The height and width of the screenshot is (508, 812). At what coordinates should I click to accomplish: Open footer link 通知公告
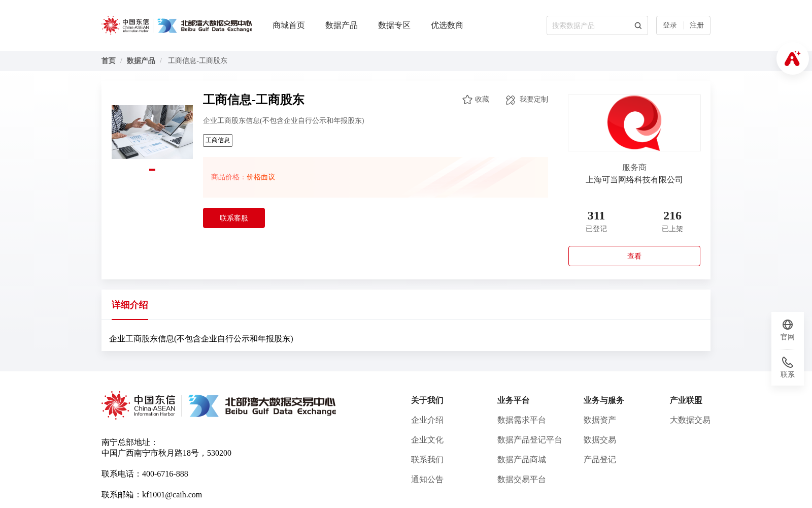coord(427,480)
